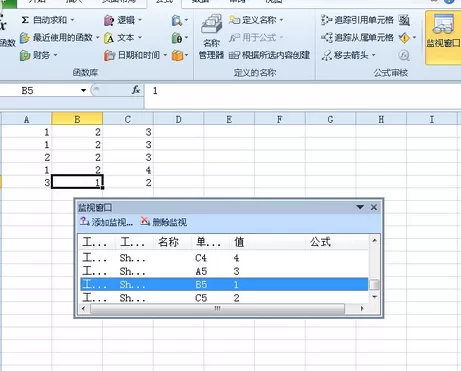Expand the Error Checking dropdown arrow

point(414,37)
